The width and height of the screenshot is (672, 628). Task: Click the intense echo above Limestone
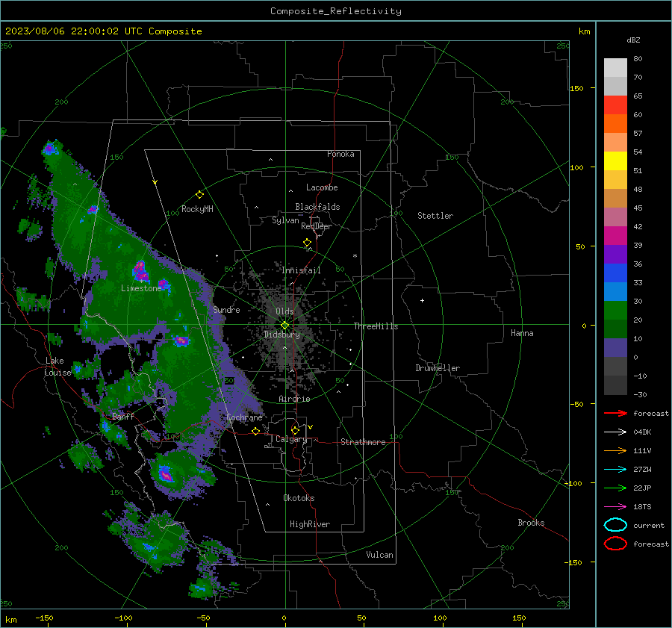coord(140,270)
